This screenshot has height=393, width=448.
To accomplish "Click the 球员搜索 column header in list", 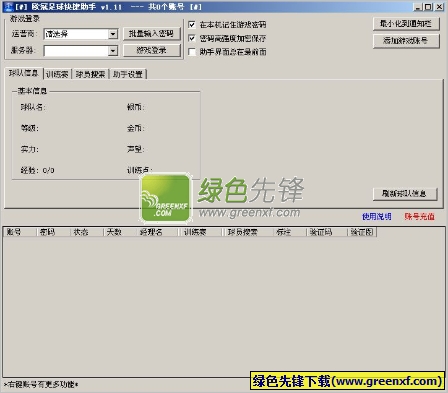I will 248,232.
